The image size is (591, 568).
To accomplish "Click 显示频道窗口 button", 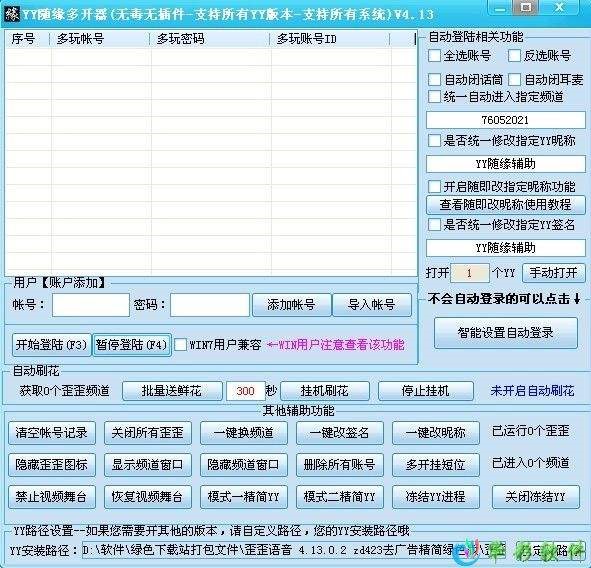I will point(148,465).
